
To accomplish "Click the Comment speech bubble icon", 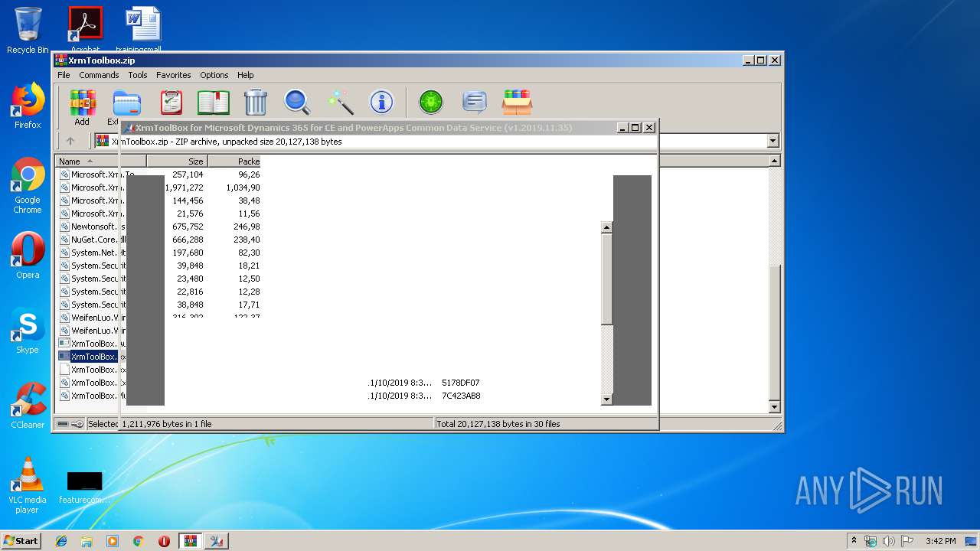I will click(x=475, y=103).
